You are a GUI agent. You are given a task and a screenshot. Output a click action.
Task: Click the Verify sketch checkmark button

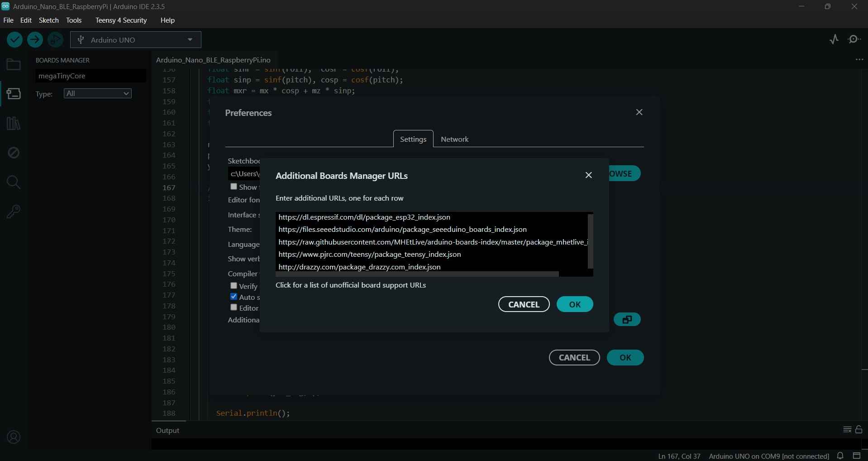click(x=15, y=40)
